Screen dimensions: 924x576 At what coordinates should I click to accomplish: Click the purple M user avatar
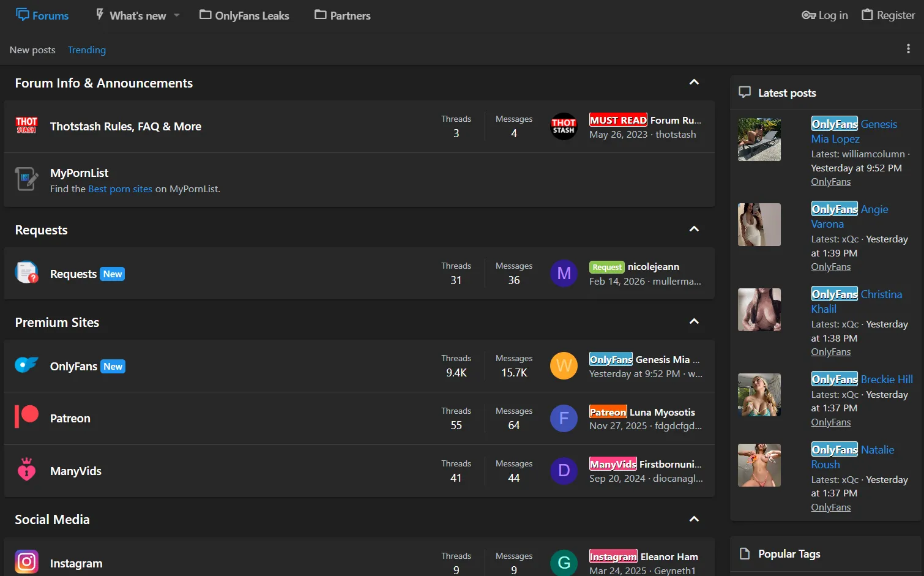(x=564, y=273)
